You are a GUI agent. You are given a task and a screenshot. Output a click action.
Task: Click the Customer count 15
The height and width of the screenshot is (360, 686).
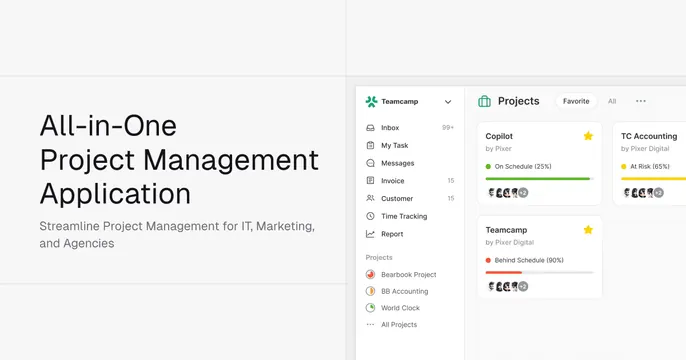[451, 198]
